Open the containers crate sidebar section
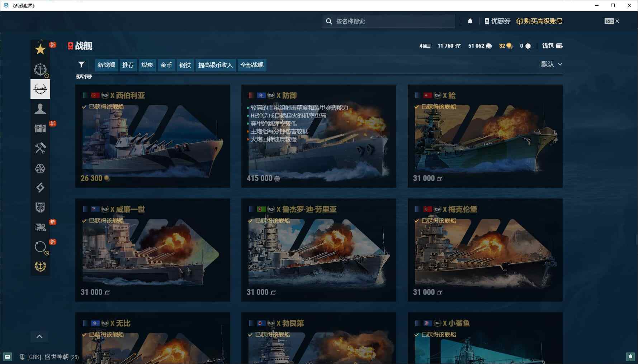Image resolution: width=638 pixels, height=364 pixels. [40, 128]
